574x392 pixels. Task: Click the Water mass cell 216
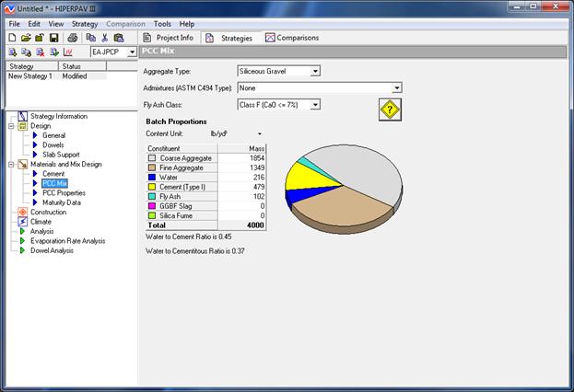pyautogui.click(x=242, y=178)
